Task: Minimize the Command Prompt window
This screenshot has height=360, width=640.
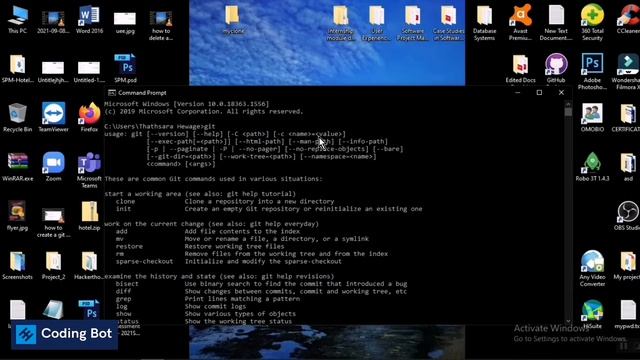Action: click(518, 93)
